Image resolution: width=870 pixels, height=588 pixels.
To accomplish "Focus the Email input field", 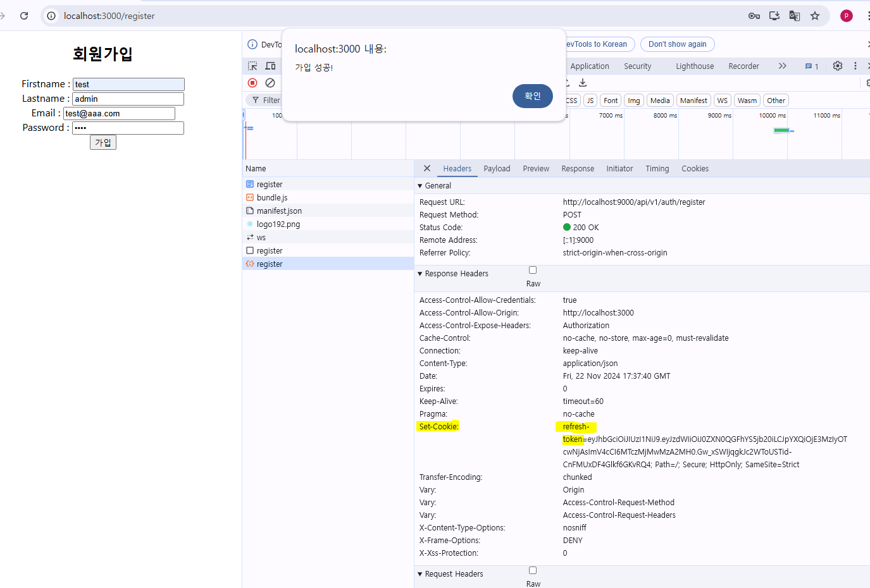I will pyautogui.click(x=119, y=113).
